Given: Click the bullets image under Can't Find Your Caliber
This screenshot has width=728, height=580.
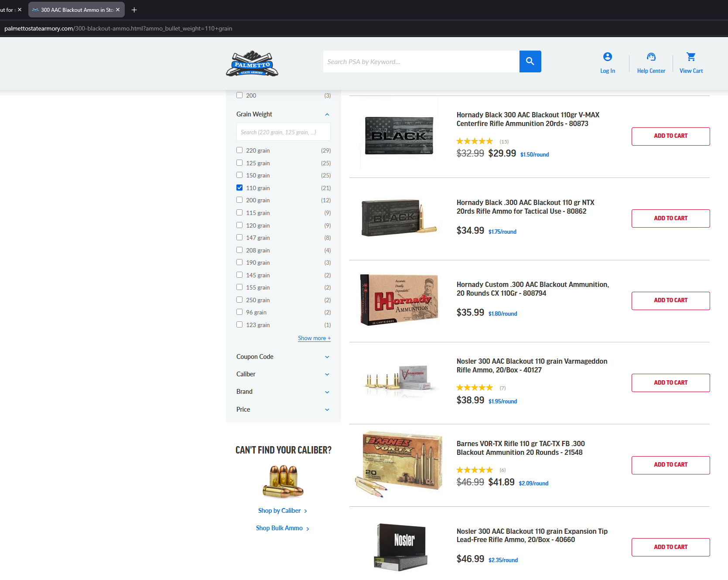Looking at the screenshot, I should pos(283,481).
